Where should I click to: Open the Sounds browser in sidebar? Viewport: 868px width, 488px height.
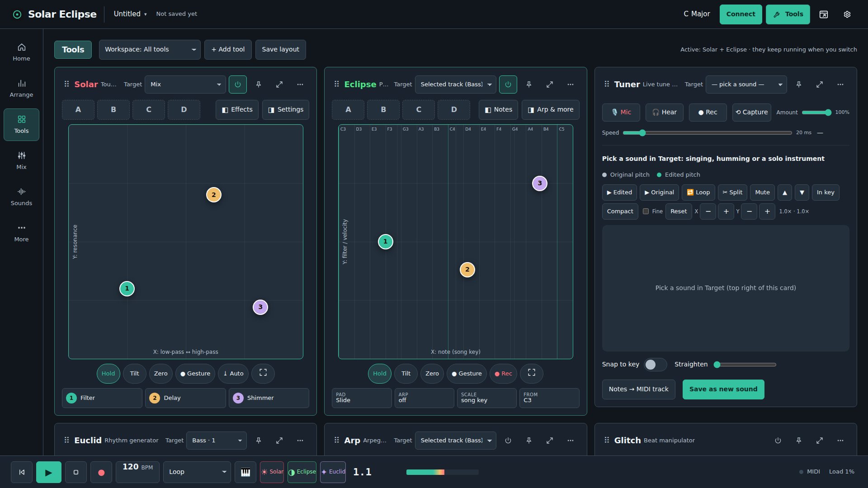[21, 197]
